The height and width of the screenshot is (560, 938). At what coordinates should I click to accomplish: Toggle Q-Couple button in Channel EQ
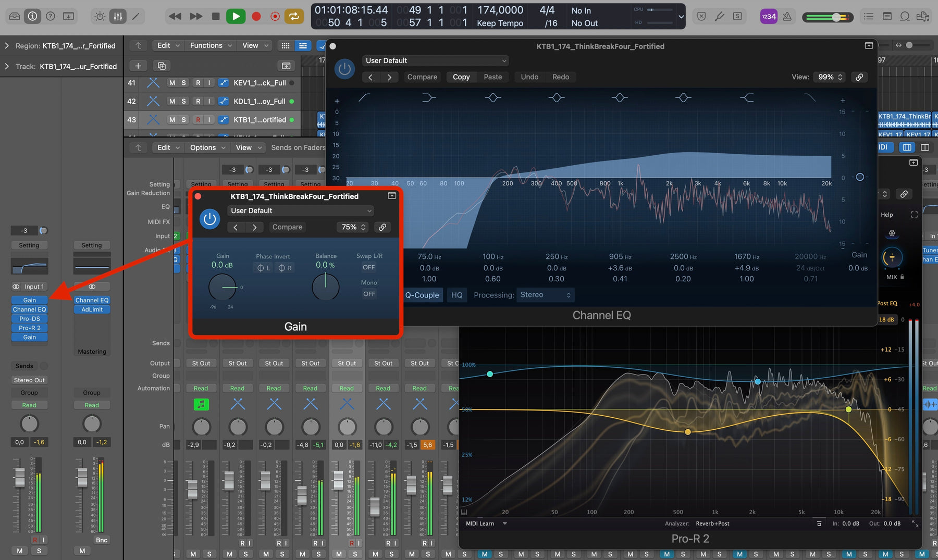tap(422, 295)
